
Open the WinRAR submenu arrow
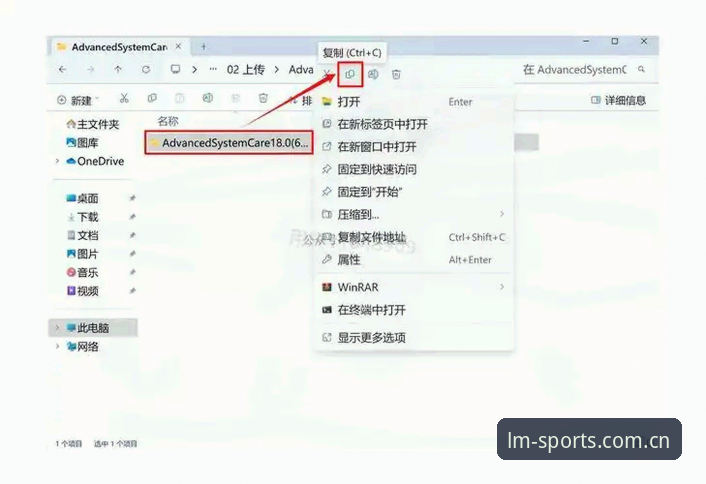coord(502,287)
